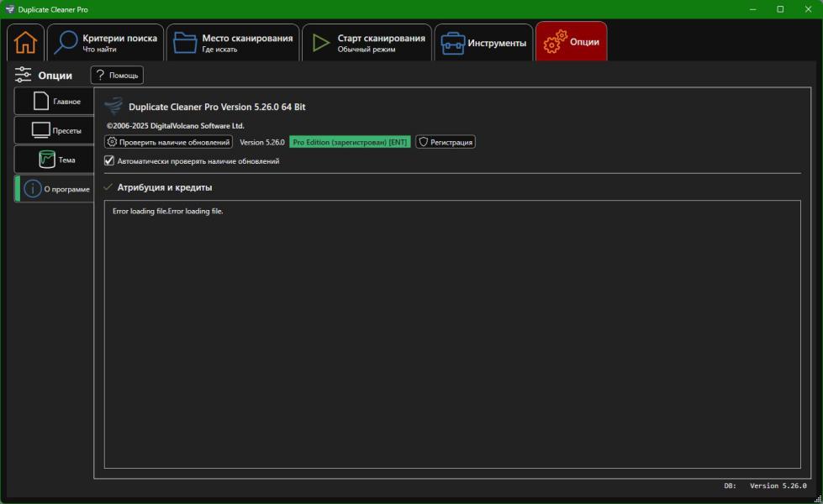Click the Регистрация shield button
This screenshot has height=504, width=823.
(446, 143)
